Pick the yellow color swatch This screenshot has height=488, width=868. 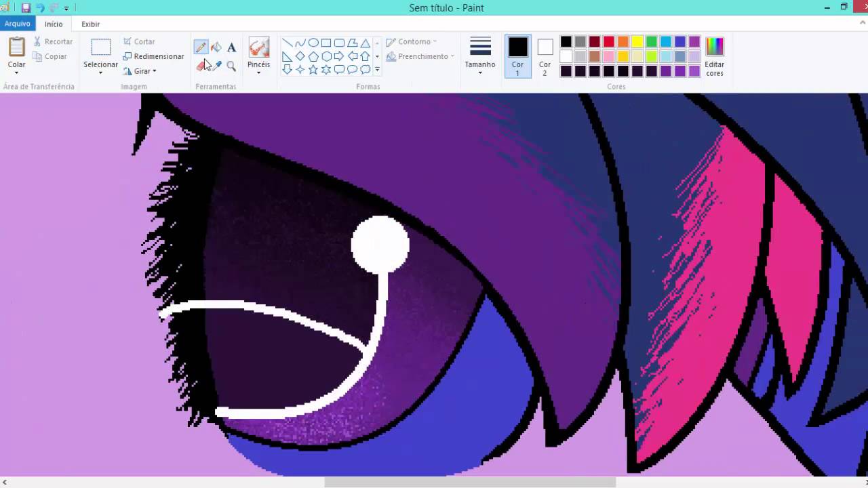point(637,42)
